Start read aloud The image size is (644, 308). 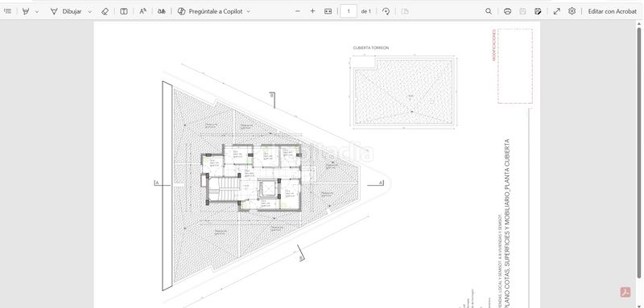142,11
